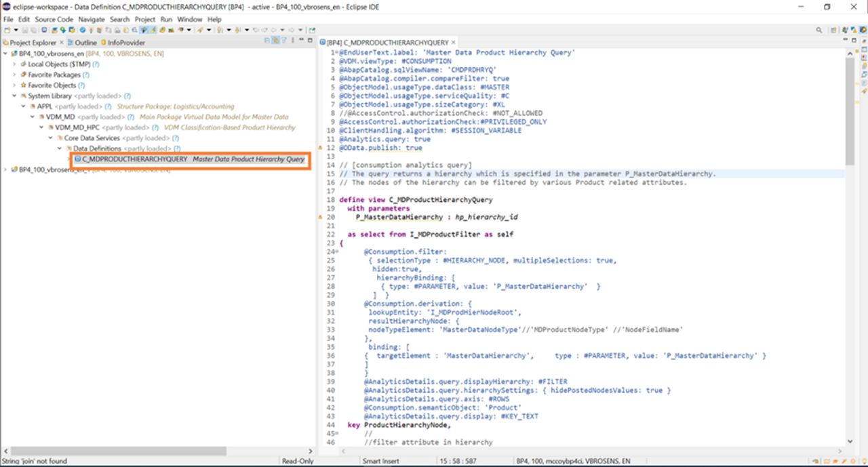The image size is (868, 467).
Task: Minimize the Project Explorer view
Action: (301, 41)
